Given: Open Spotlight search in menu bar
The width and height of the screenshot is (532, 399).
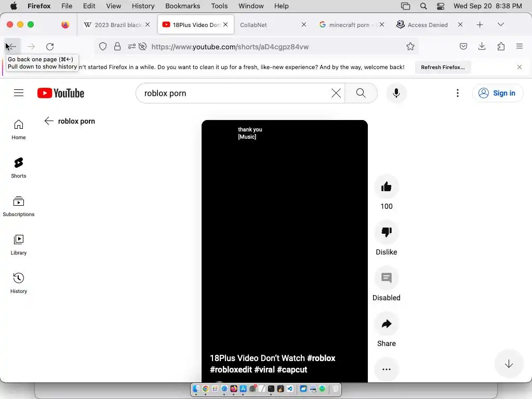Looking at the screenshot, I should point(423,6).
